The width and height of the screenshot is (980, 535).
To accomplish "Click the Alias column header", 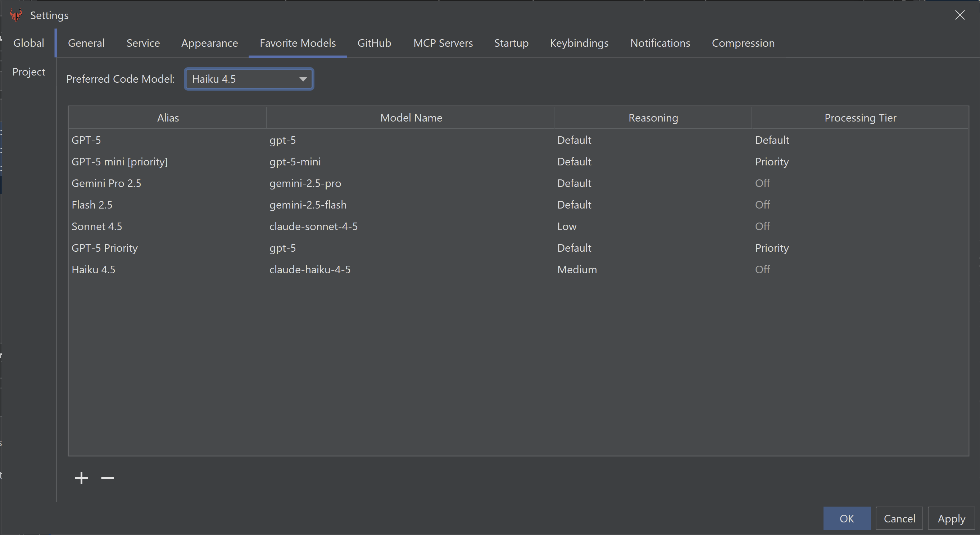I will coord(168,118).
